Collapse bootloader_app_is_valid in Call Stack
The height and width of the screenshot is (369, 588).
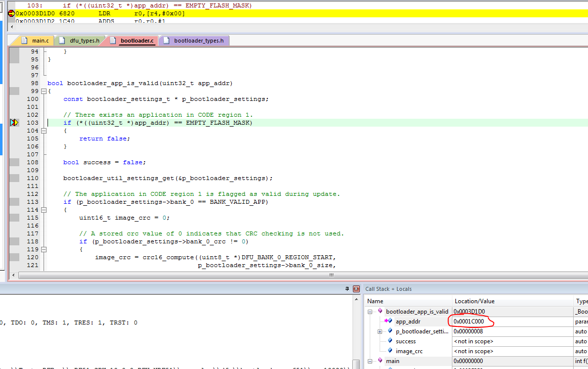coord(370,312)
